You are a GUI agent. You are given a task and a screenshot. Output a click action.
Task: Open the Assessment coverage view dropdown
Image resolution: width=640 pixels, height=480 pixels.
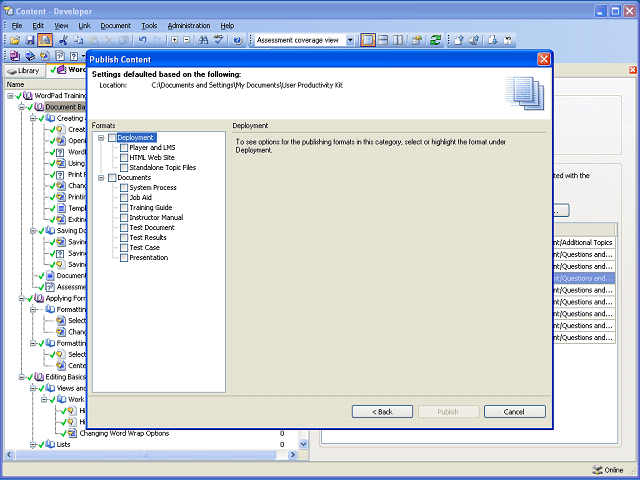pos(350,40)
